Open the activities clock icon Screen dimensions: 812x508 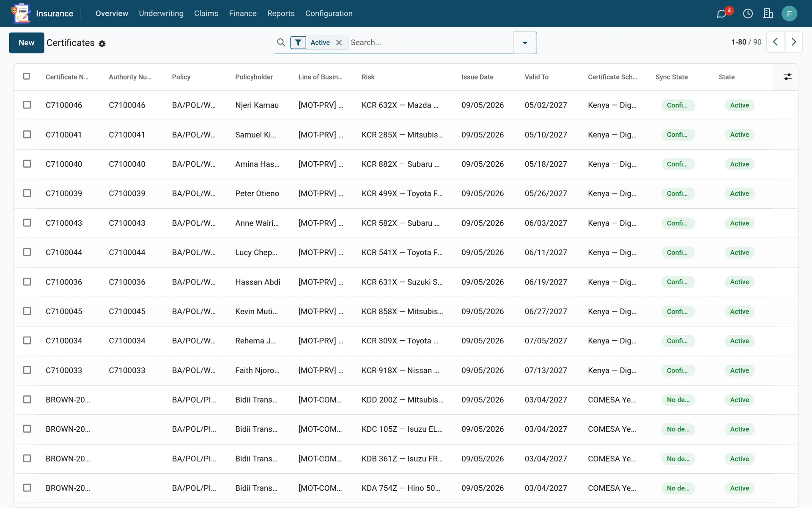[748, 14]
